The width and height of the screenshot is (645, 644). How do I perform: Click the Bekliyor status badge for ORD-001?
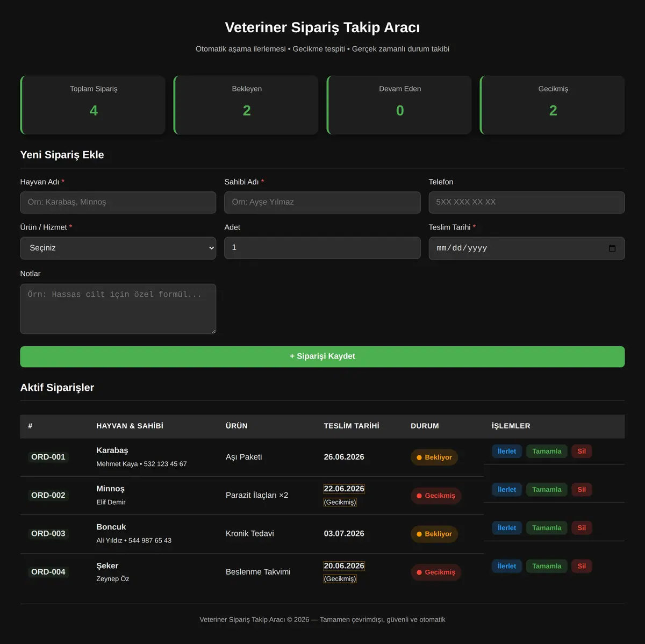click(x=434, y=457)
